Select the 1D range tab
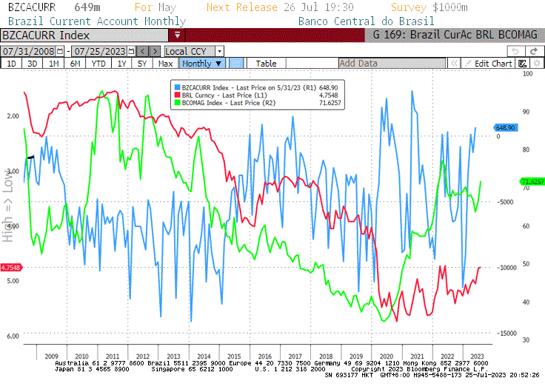Screen dimensions: 545x392 [11, 64]
